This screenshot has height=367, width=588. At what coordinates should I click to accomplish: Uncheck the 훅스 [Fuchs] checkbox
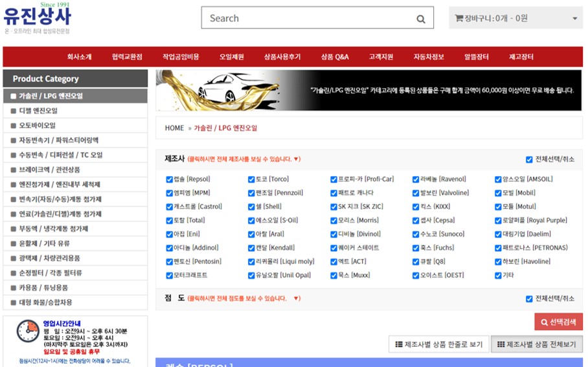tap(416, 248)
